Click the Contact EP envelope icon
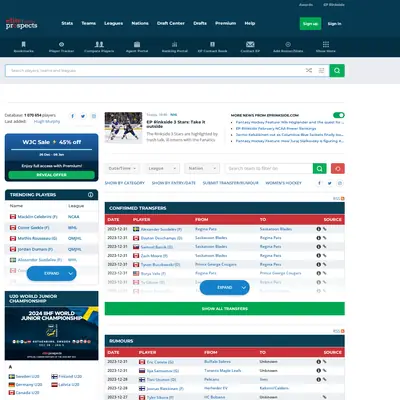The width and height of the screenshot is (400, 400). [250, 44]
